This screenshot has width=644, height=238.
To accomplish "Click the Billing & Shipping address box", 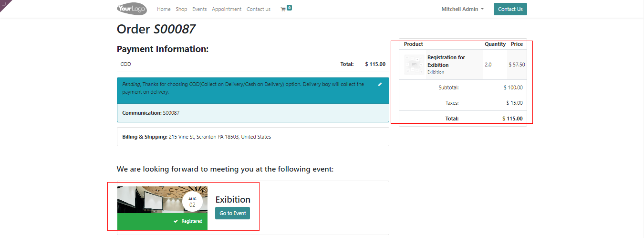I will pyautogui.click(x=253, y=137).
